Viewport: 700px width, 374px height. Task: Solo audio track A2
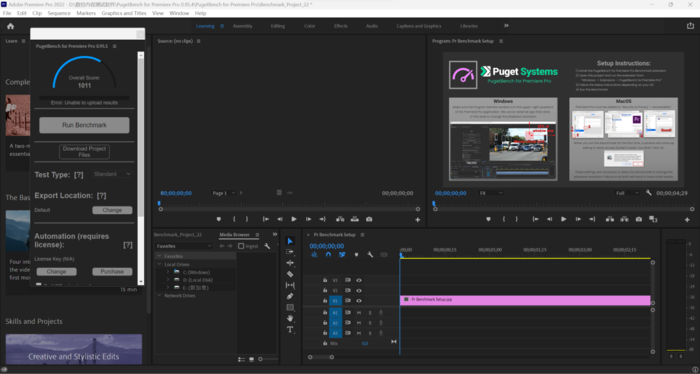(x=370, y=323)
